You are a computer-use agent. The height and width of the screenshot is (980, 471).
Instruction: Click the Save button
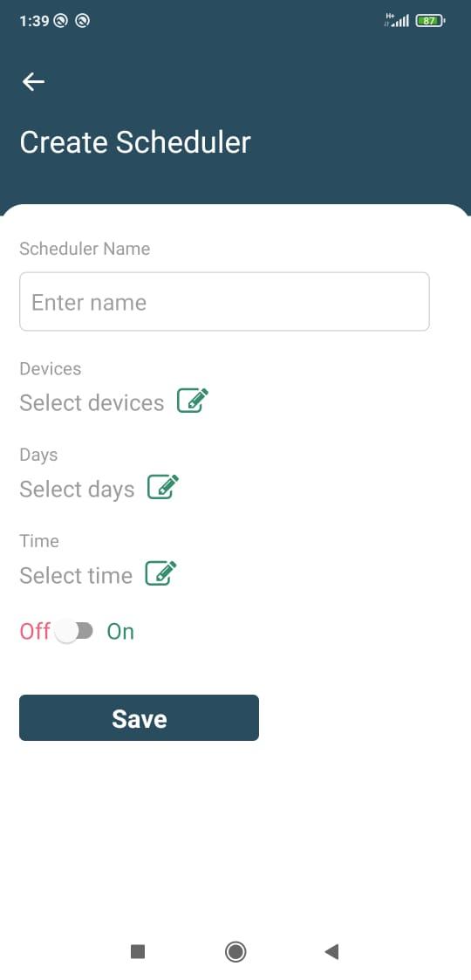(139, 717)
